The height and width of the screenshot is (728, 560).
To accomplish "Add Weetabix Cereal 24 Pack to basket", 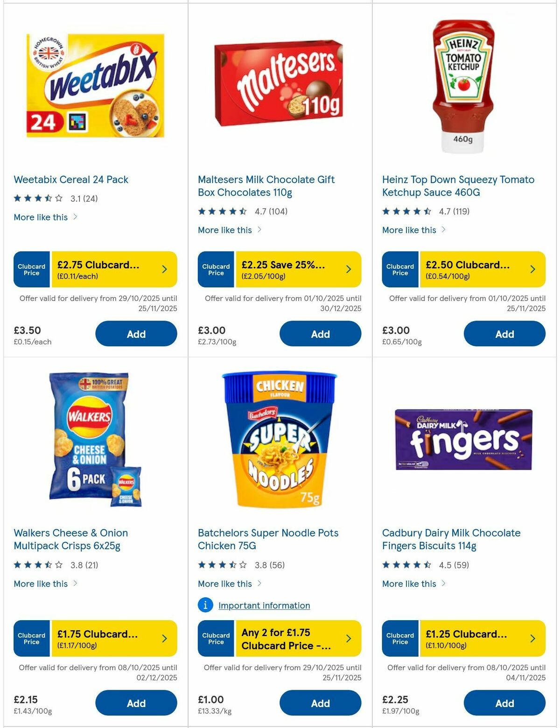I will 136,334.
